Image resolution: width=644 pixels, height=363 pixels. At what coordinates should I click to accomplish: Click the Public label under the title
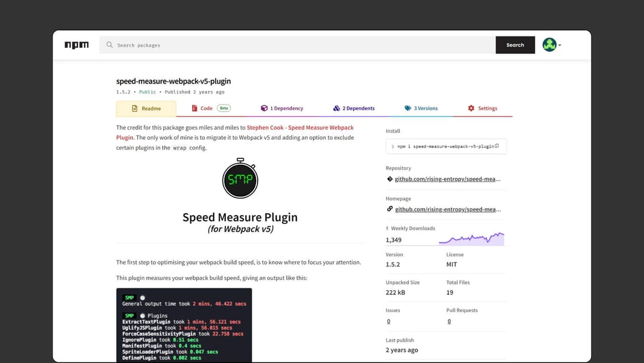147,92
